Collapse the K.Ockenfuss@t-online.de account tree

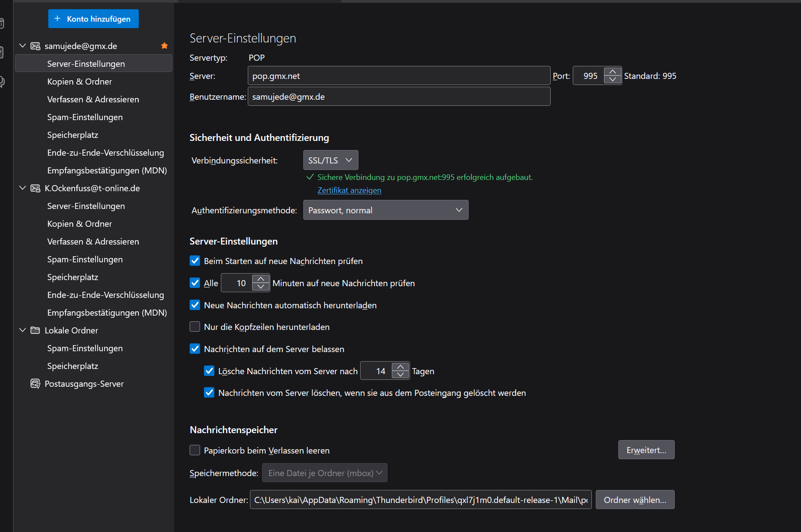point(23,188)
